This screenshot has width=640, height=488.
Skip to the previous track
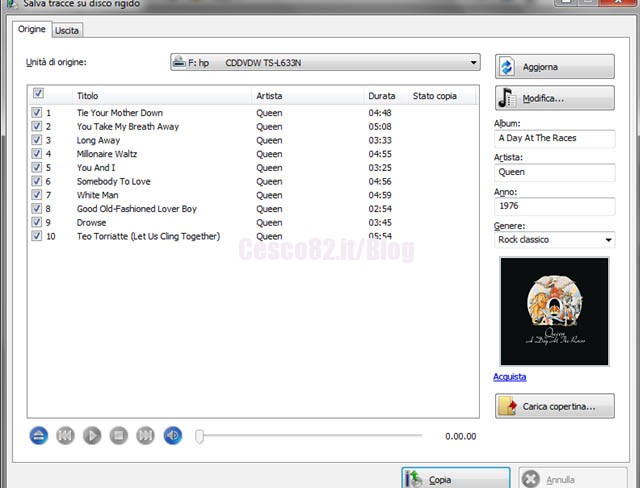click(65, 436)
